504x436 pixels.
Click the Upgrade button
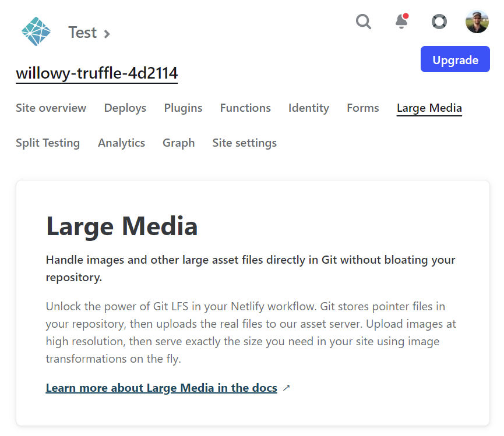pos(455,59)
